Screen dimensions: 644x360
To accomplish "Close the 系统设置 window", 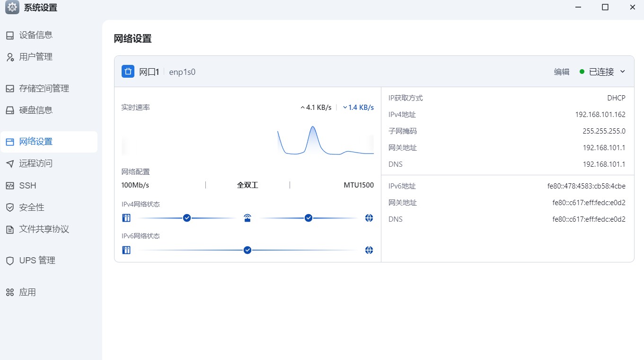I will (632, 7).
